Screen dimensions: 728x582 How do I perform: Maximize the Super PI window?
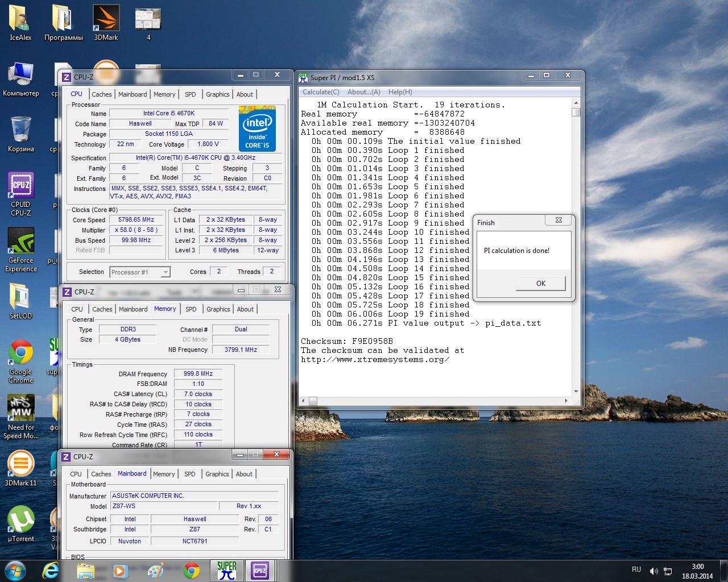(547, 76)
